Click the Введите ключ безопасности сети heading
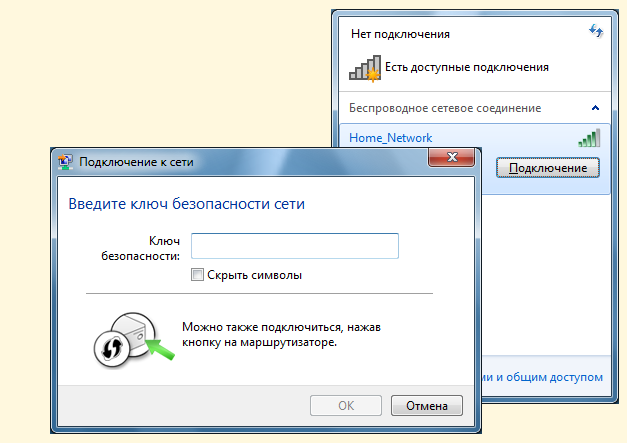 (x=186, y=204)
